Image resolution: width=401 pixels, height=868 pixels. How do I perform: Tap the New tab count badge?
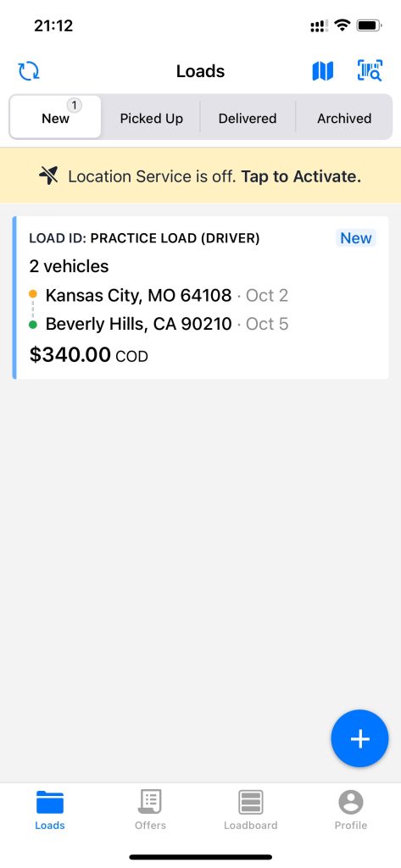click(x=75, y=104)
